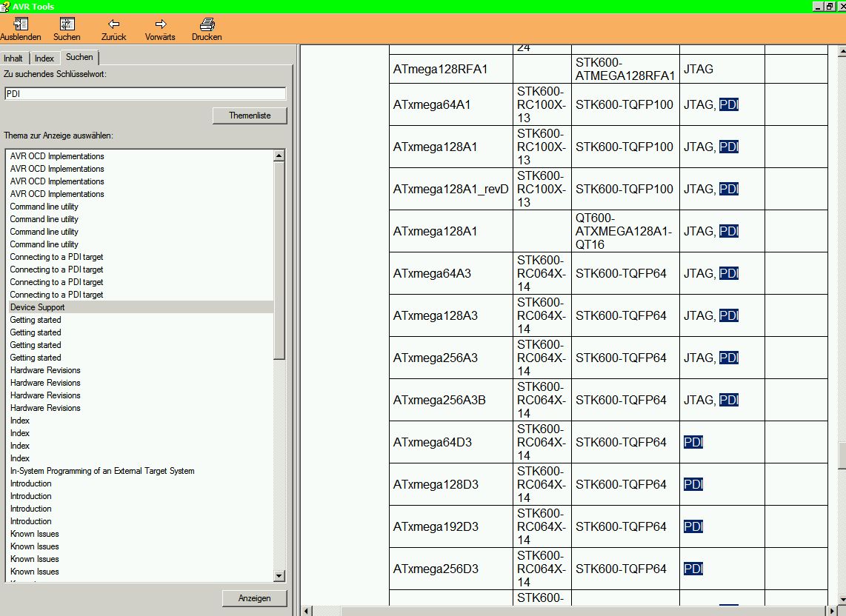
Task: Click the ATxmega64A1 table cell
Action: (450, 104)
